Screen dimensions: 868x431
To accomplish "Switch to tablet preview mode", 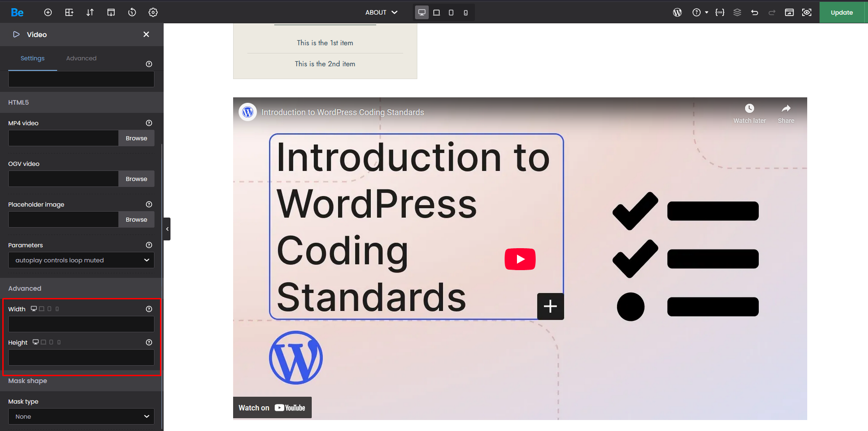I will pyautogui.click(x=451, y=12).
